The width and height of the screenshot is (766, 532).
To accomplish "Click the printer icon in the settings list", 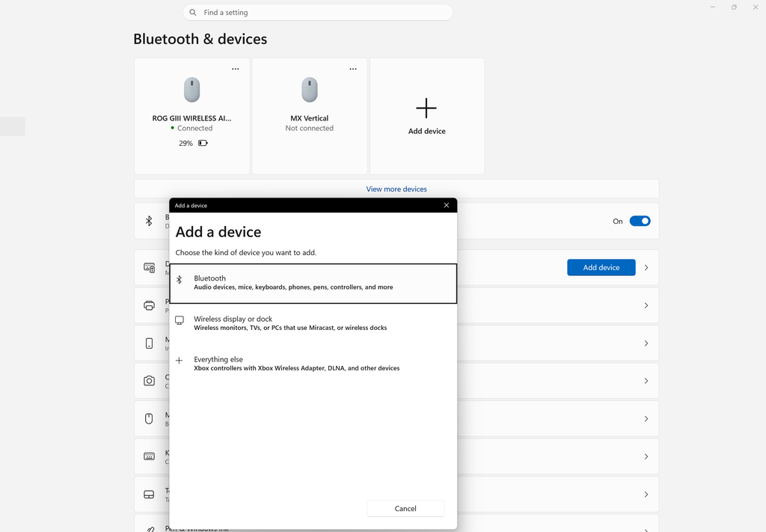I will pyautogui.click(x=149, y=305).
